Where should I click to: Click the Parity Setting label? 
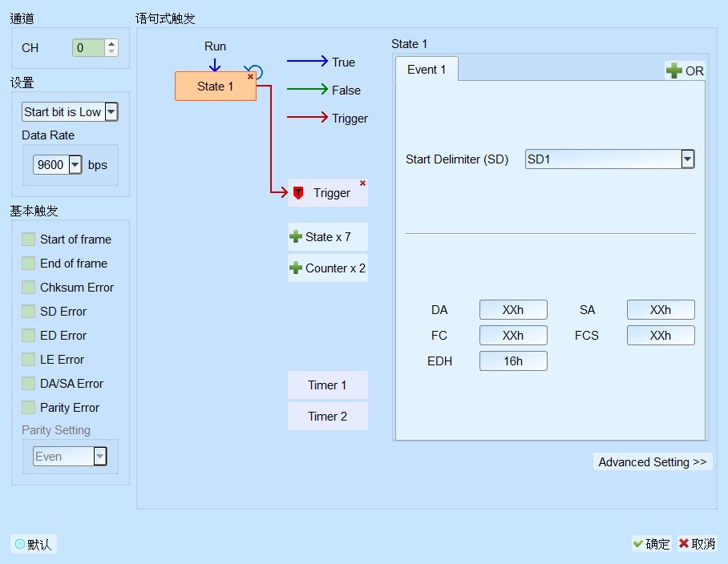coord(55,430)
